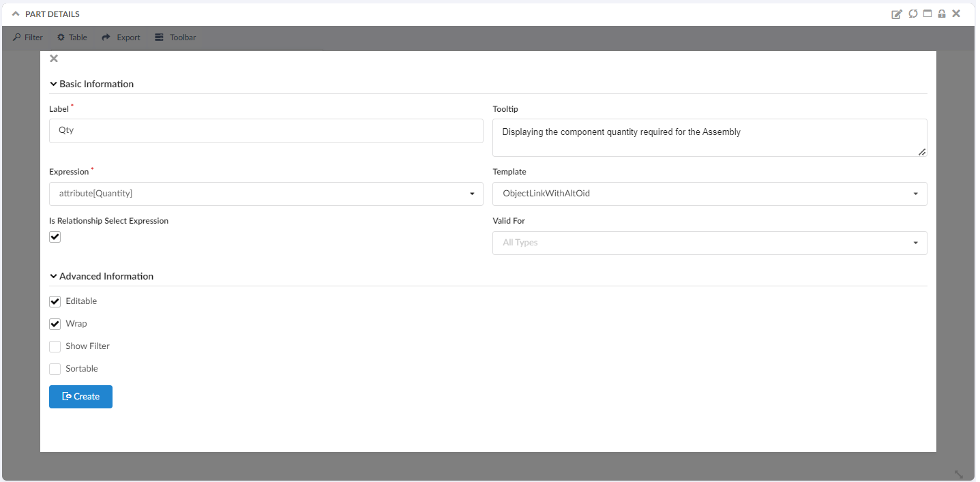Tick the Sortable checkbox

point(55,369)
